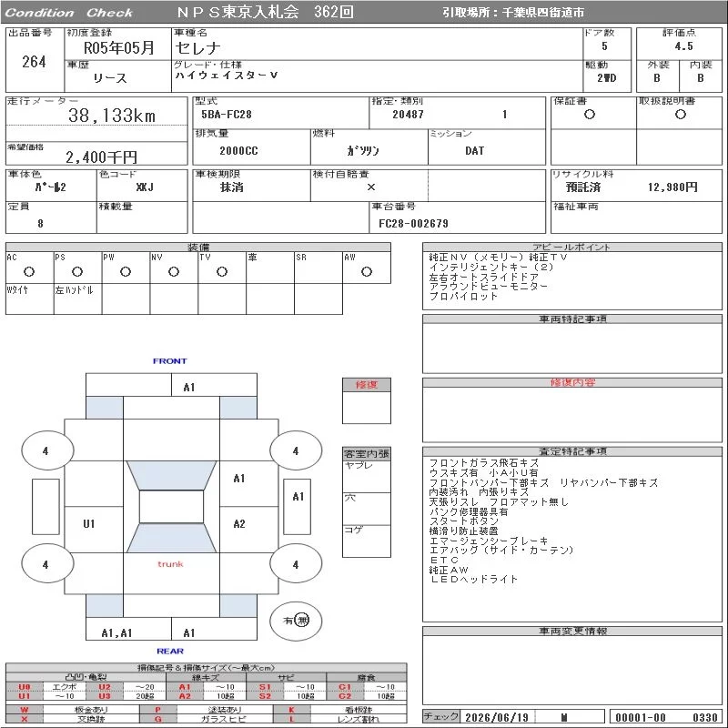
Task: Click the designation number "20487"
Action: click(x=408, y=115)
